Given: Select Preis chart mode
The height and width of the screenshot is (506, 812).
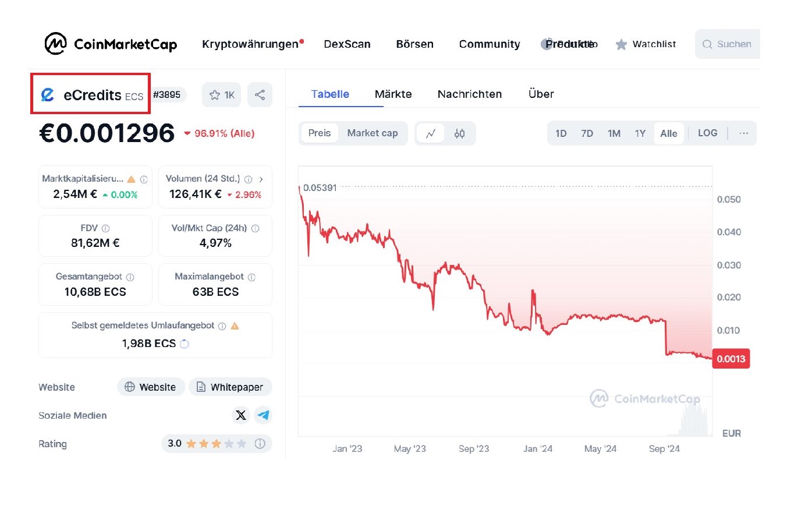Looking at the screenshot, I should pyautogui.click(x=320, y=133).
